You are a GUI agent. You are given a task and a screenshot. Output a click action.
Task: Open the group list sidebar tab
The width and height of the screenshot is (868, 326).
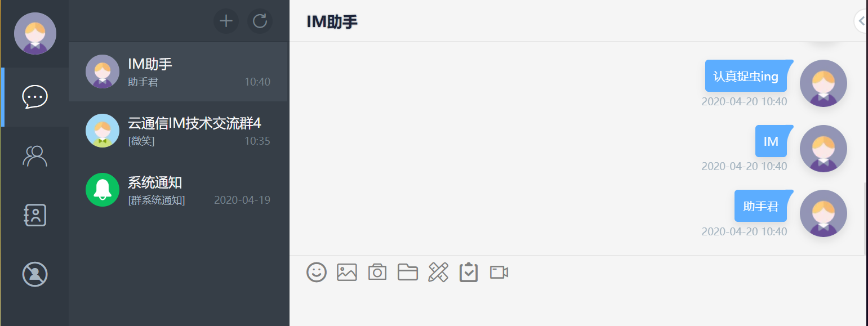click(x=35, y=156)
